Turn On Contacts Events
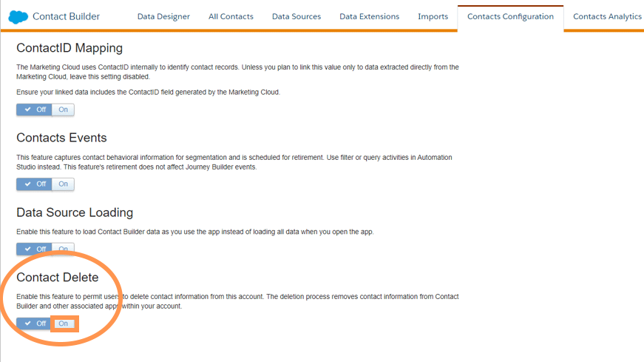This screenshot has width=644, height=362. click(x=63, y=184)
